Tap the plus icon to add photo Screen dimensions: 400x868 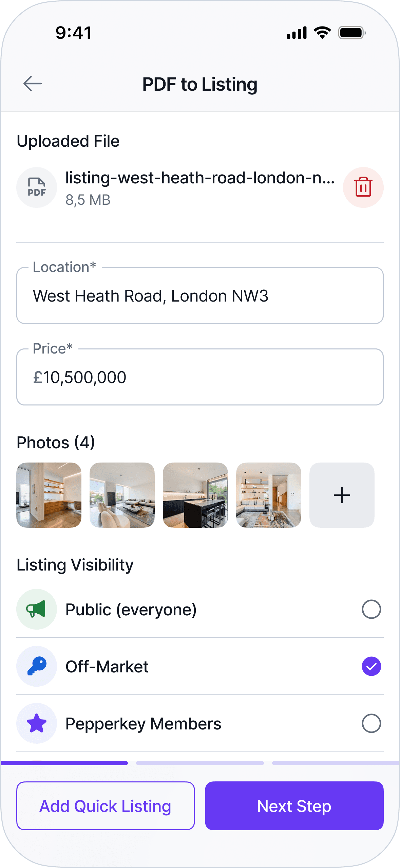pyautogui.click(x=342, y=495)
